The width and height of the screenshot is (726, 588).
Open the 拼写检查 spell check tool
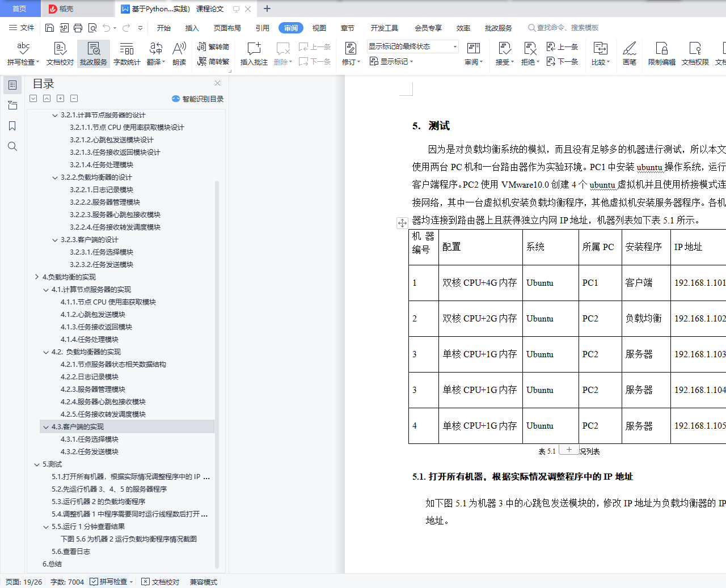point(23,54)
